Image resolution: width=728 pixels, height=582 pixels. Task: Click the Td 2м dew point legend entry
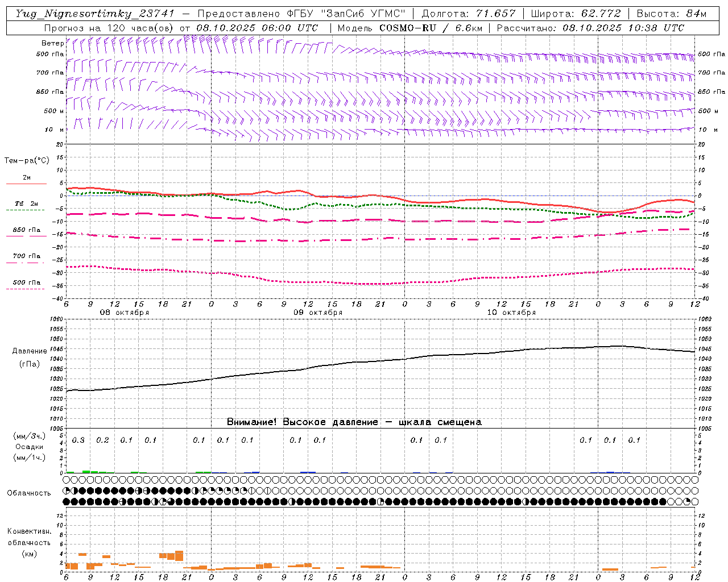(x=26, y=203)
